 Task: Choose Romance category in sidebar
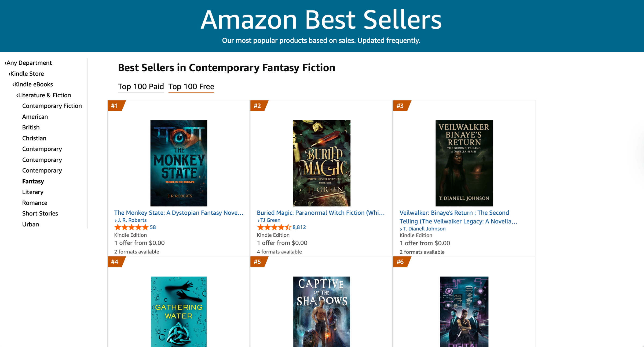click(x=35, y=203)
